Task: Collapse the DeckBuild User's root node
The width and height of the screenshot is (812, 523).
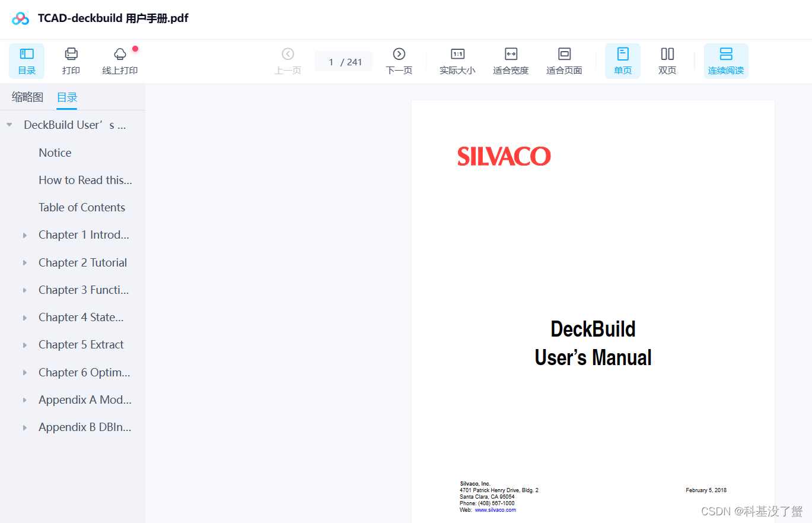Action: click(x=9, y=125)
